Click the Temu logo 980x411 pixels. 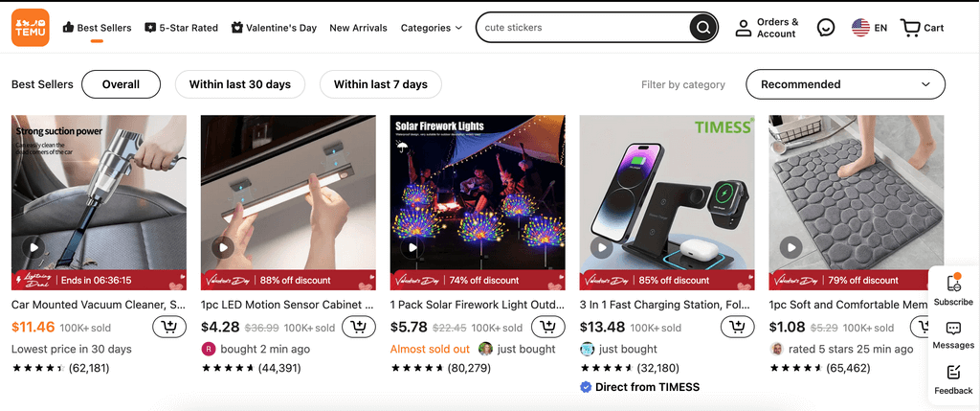point(31,28)
